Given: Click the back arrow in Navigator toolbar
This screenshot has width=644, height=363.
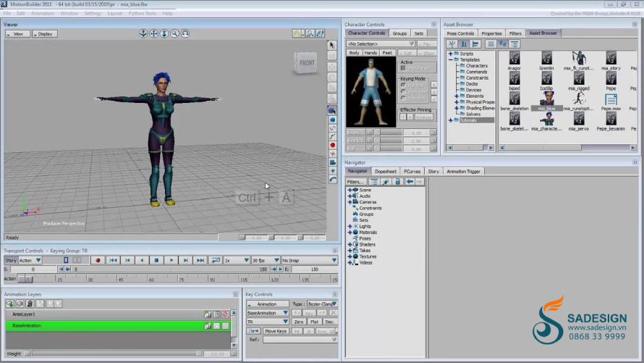Looking at the screenshot, I should (x=410, y=182).
